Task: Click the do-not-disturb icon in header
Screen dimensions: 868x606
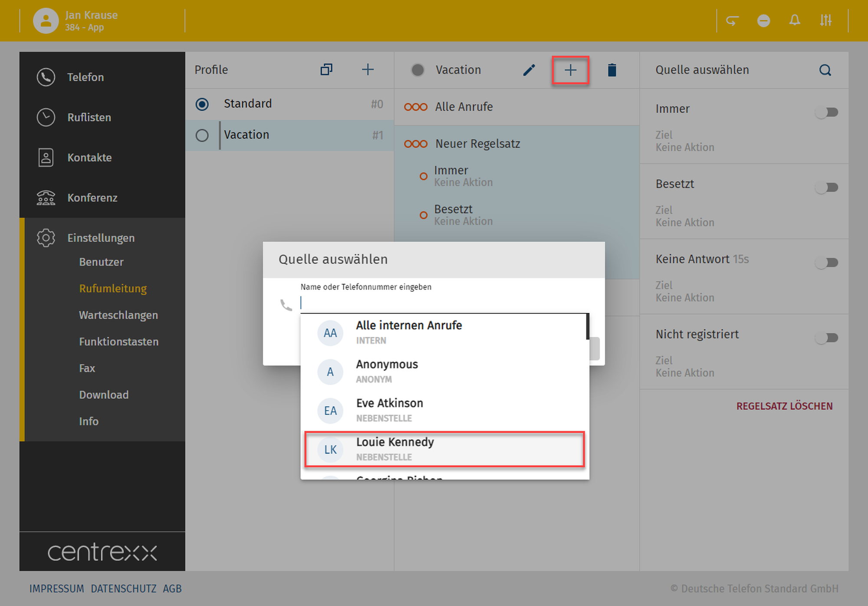Action: pos(763,20)
